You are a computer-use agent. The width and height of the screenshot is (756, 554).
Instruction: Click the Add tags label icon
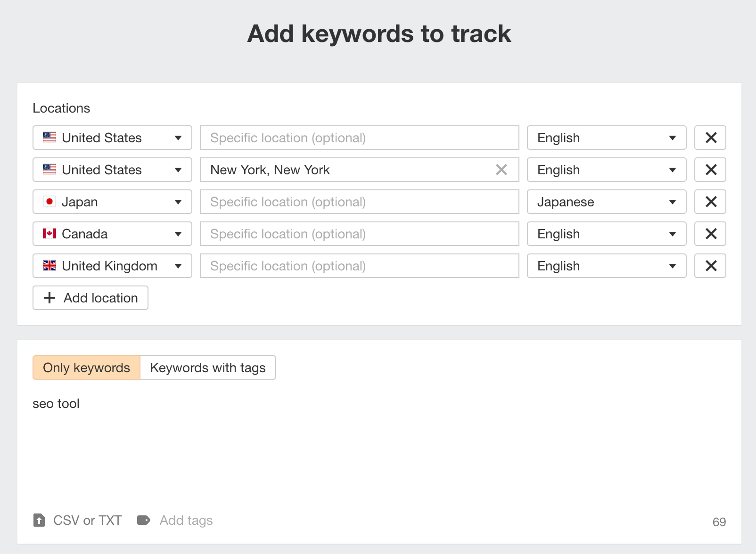143,520
